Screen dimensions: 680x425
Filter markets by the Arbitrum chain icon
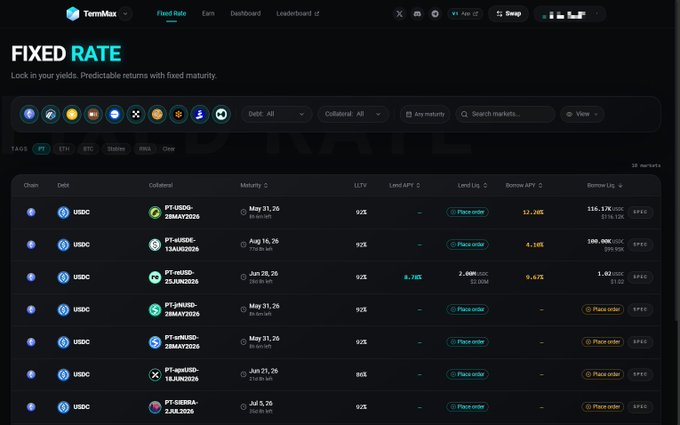[x=50, y=114]
